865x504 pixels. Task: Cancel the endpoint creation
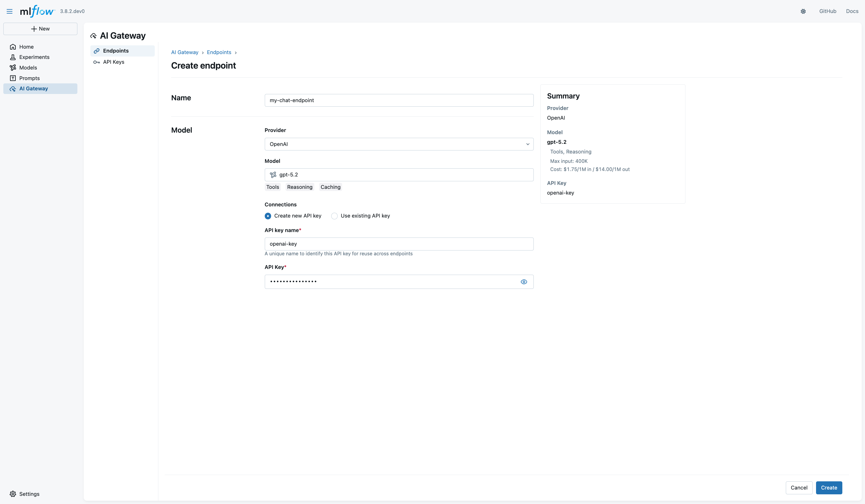799,487
